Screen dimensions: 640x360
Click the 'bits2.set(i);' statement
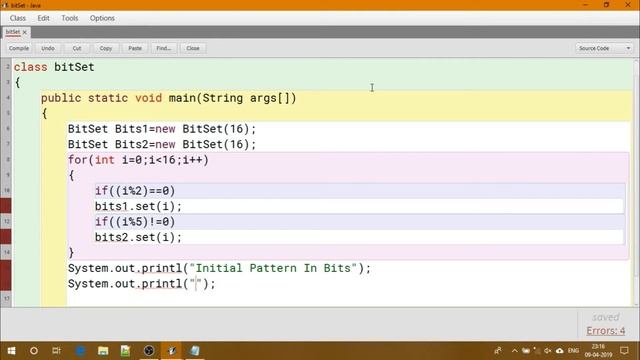click(138, 237)
